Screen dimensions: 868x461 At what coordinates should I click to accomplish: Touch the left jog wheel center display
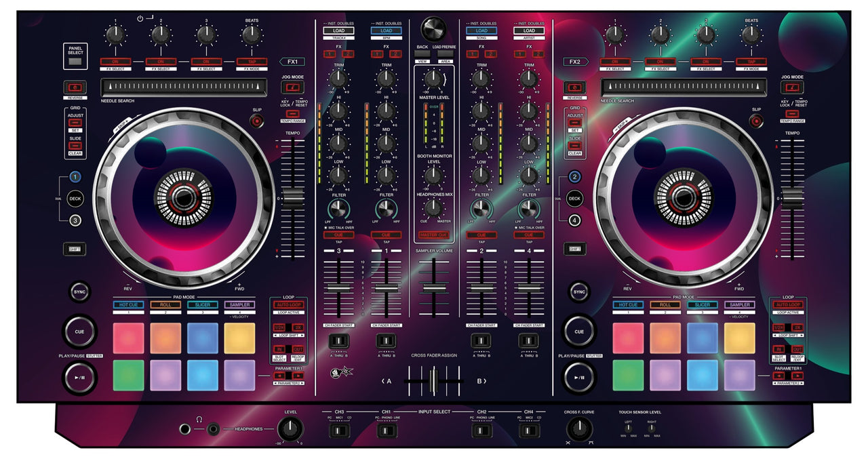[x=183, y=198]
